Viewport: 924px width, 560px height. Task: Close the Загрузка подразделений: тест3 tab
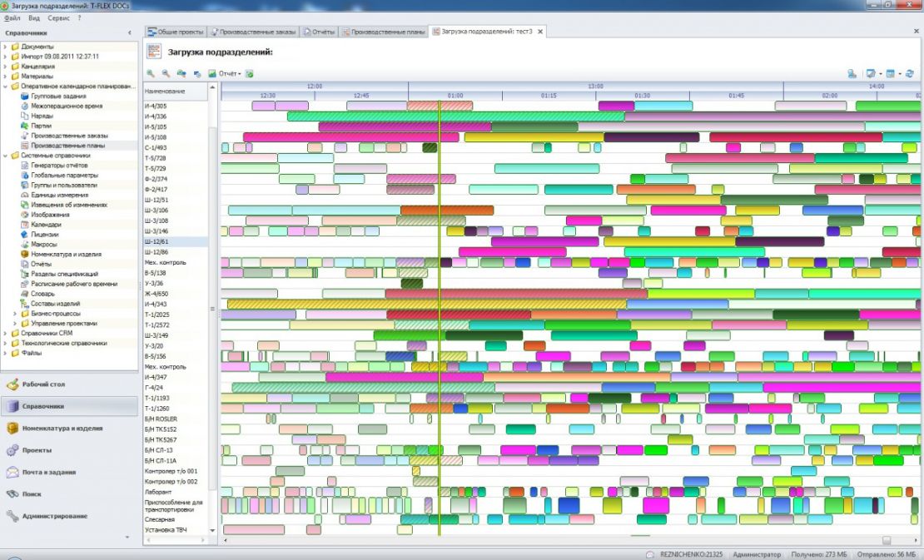[x=539, y=32]
